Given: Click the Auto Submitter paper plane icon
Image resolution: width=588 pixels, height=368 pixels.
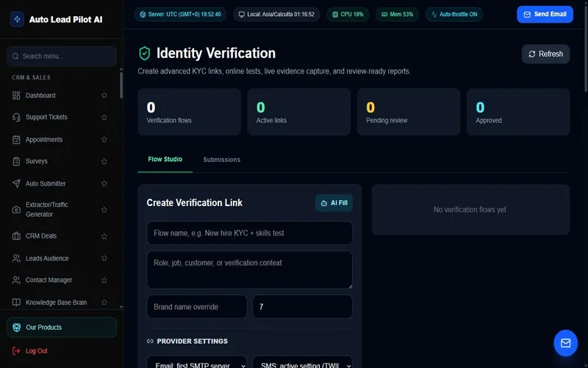Looking at the screenshot, I should [x=16, y=183].
